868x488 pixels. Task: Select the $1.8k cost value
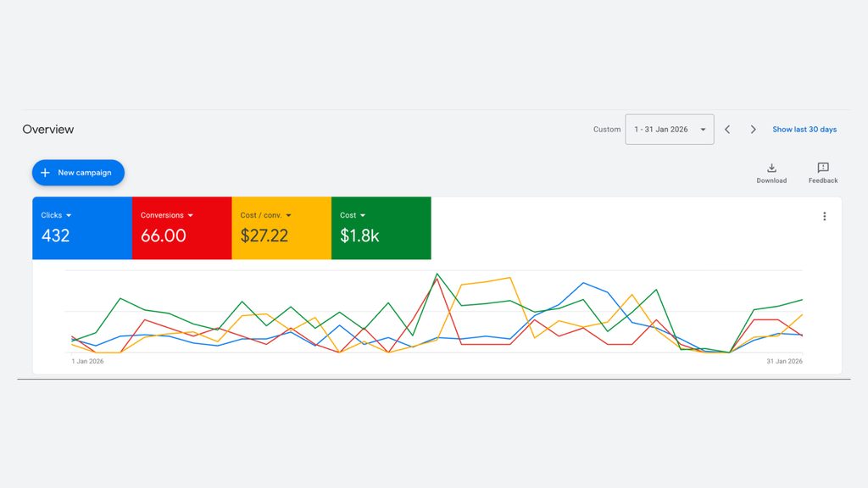coord(359,236)
